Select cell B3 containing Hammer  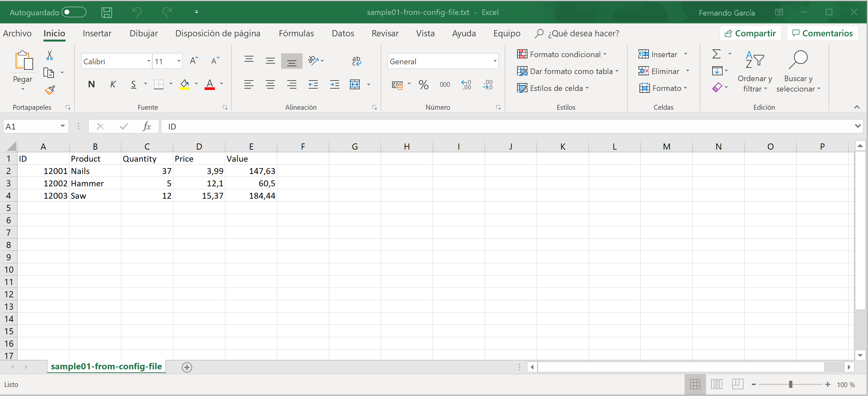pyautogui.click(x=95, y=183)
